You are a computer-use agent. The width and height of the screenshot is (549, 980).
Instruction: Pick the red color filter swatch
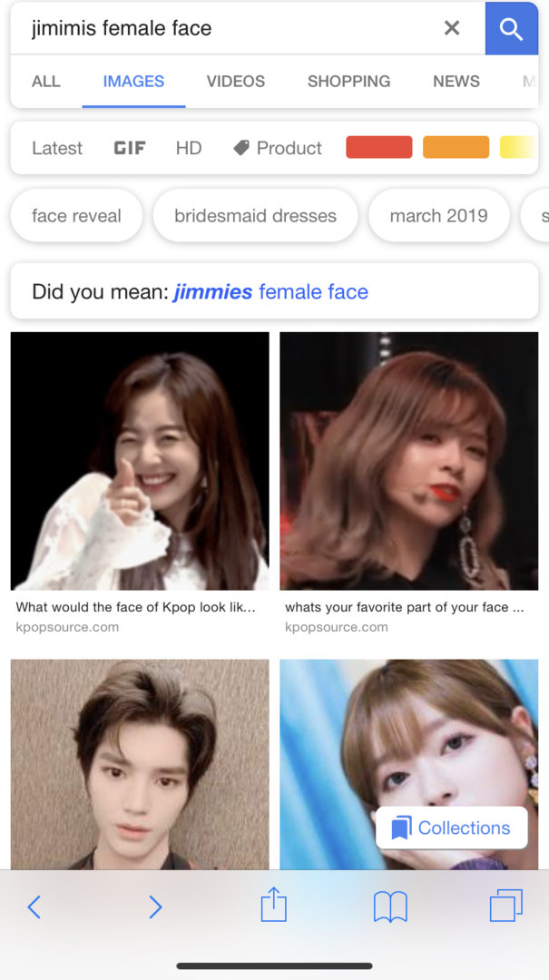click(379, 148)
